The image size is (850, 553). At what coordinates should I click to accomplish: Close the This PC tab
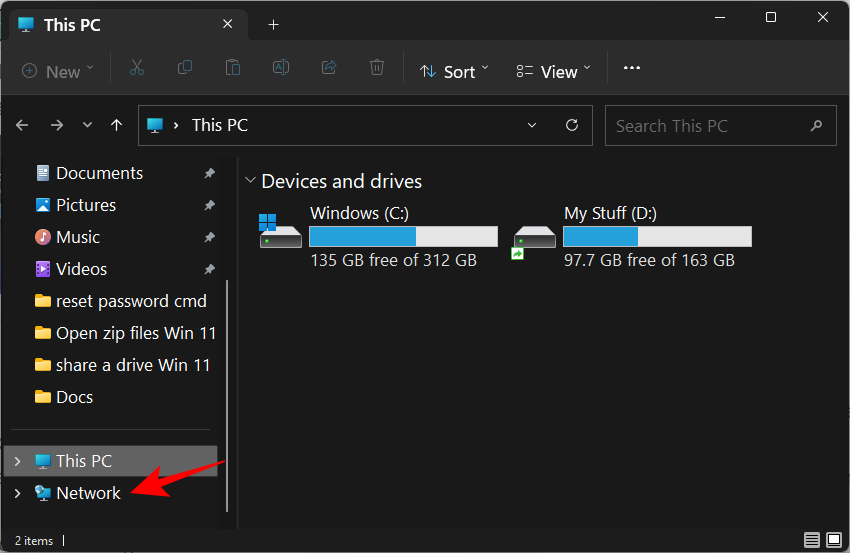228,24
